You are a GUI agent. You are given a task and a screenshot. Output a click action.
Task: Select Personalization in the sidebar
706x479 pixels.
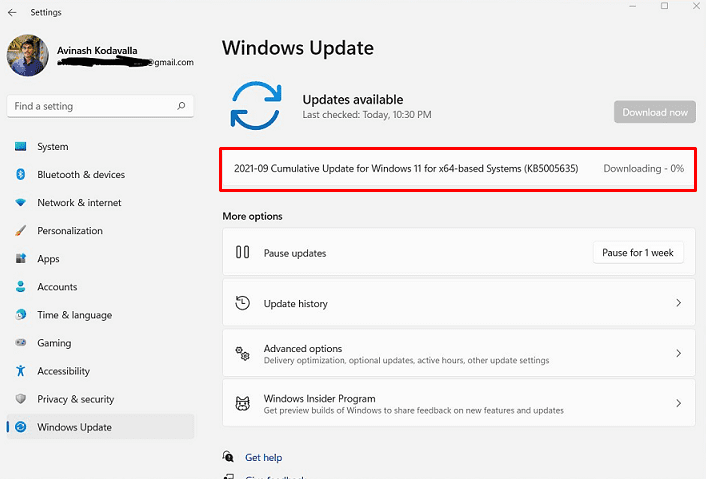[100, 230]
